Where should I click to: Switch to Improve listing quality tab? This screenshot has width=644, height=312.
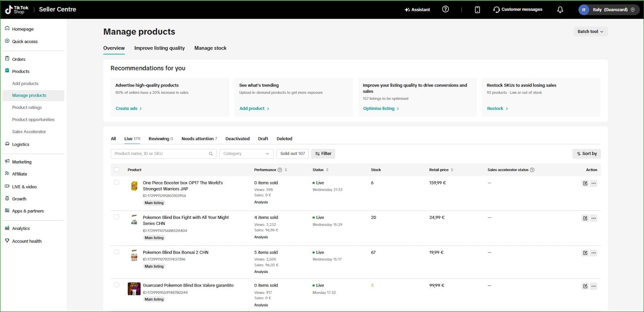[x=159, y=48]
